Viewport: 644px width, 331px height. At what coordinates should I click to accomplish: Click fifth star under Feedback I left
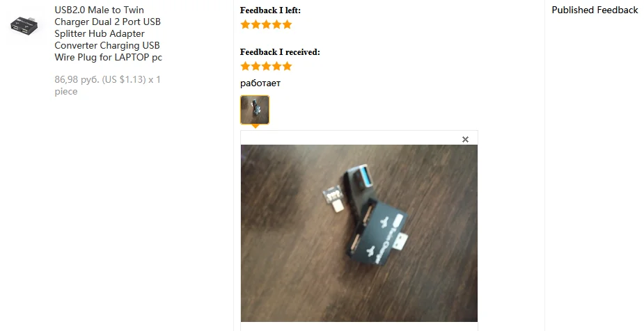[x=287, y=24]
